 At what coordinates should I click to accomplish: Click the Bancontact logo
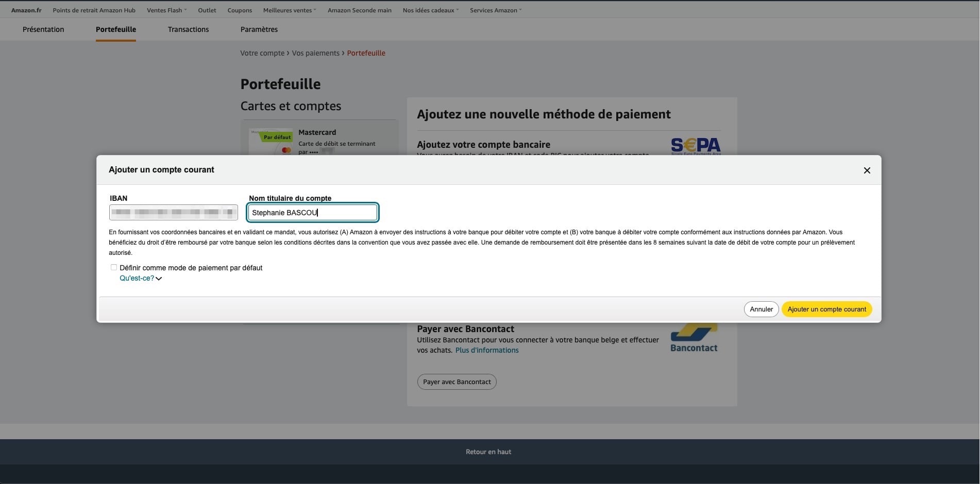pos(694,338)
